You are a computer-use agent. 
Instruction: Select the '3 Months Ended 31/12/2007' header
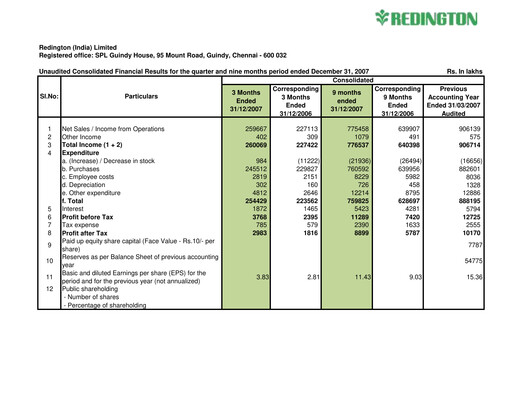pos(246,101)
